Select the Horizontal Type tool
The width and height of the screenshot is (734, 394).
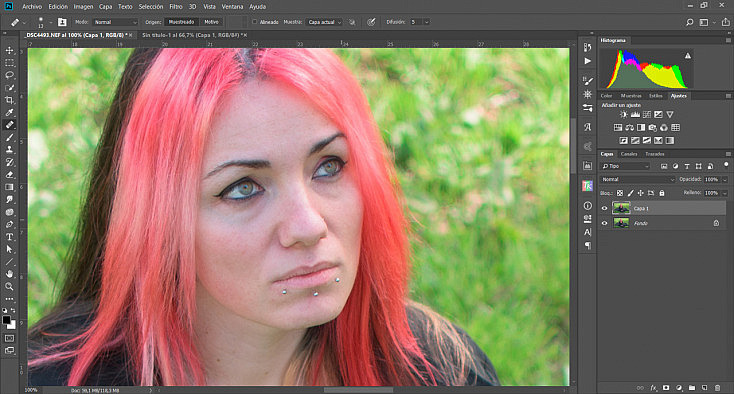tap(9, 237)
